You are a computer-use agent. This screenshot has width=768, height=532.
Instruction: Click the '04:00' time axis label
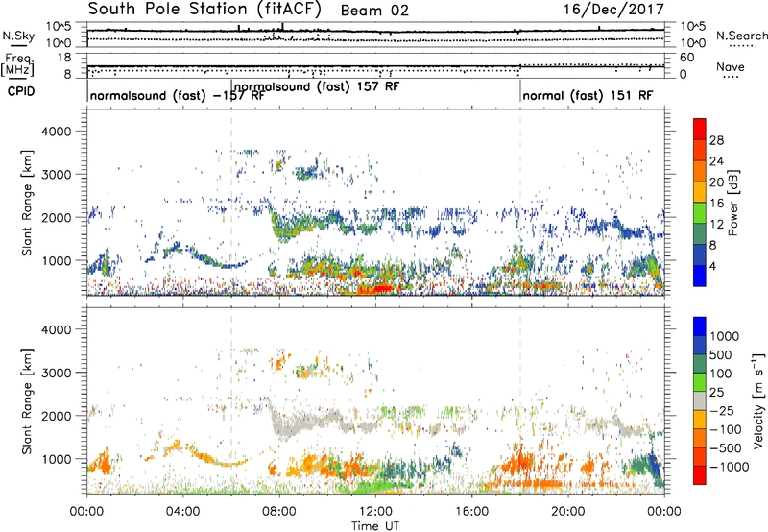182,512
